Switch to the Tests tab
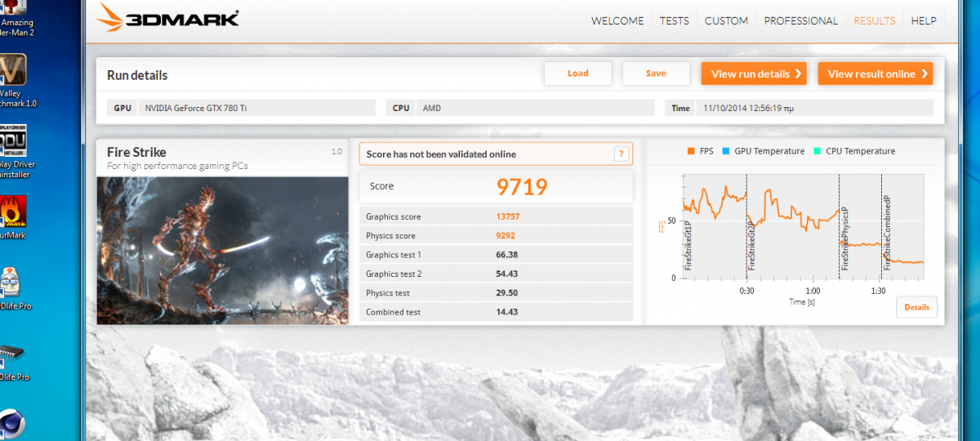980x441 pixels. (674, 20)
